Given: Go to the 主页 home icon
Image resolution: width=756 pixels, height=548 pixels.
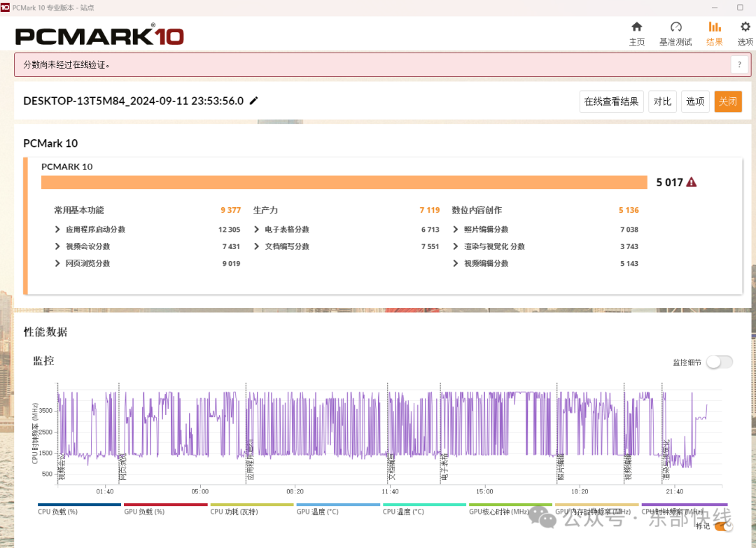Looking at the screenshot, I should coord(636,27).
